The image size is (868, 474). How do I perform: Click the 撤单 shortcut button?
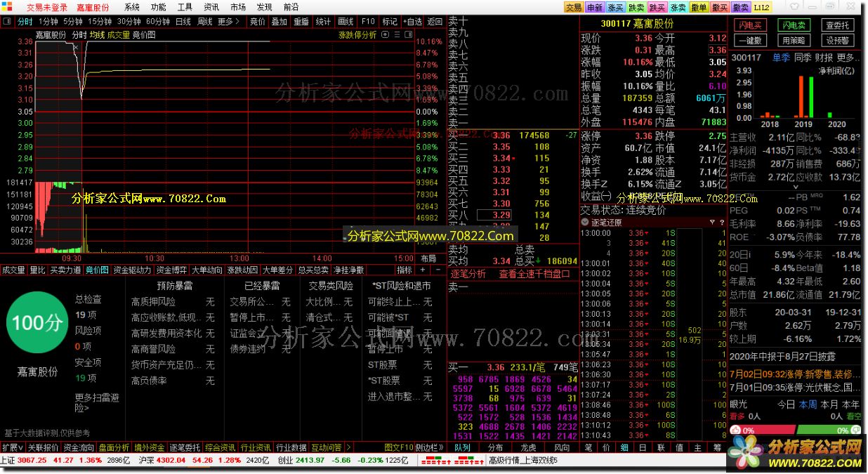[698, 7]
